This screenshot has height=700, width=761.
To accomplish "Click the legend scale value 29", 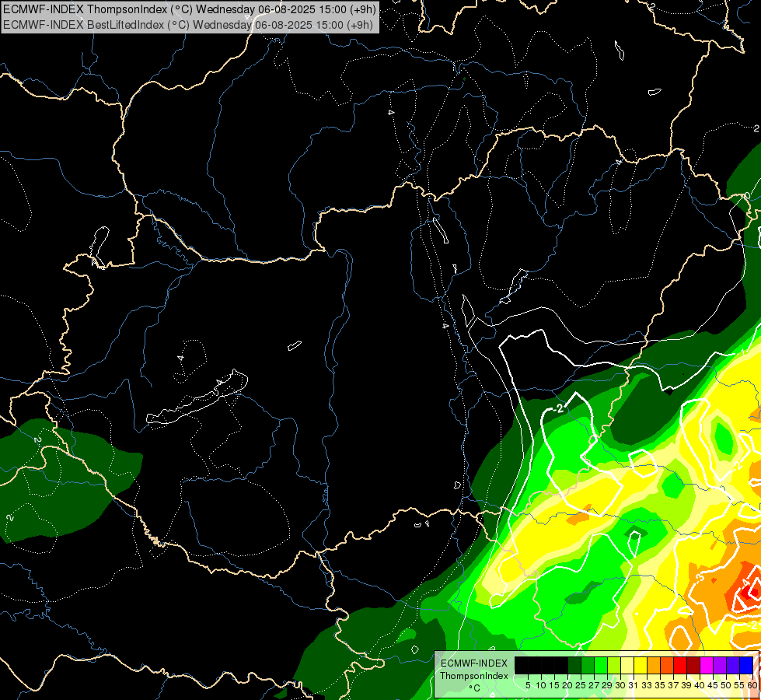I will click(608, 685).
